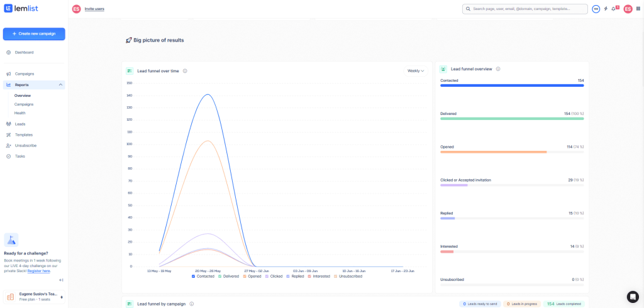Click the Lead funnel overview panel icon
The height and width of the screenshot is (308, 644).
[443, 69]
